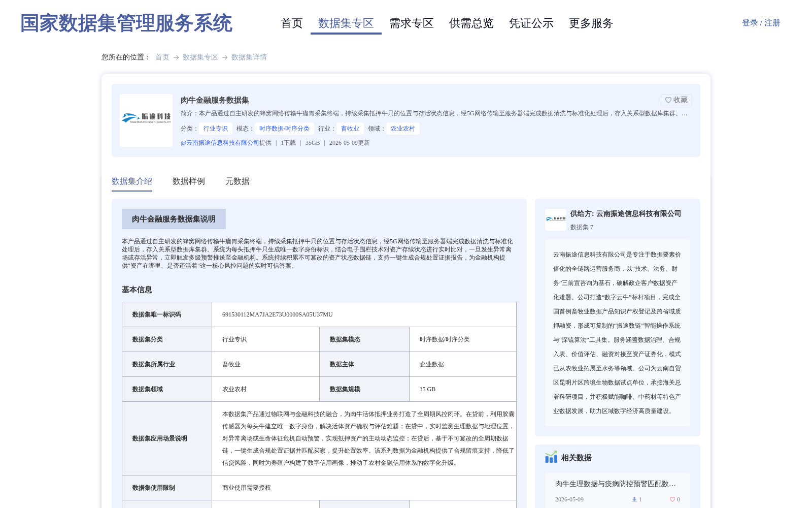Go to the 需求专区 section
The image size is (812, 508).
[412, 23]
